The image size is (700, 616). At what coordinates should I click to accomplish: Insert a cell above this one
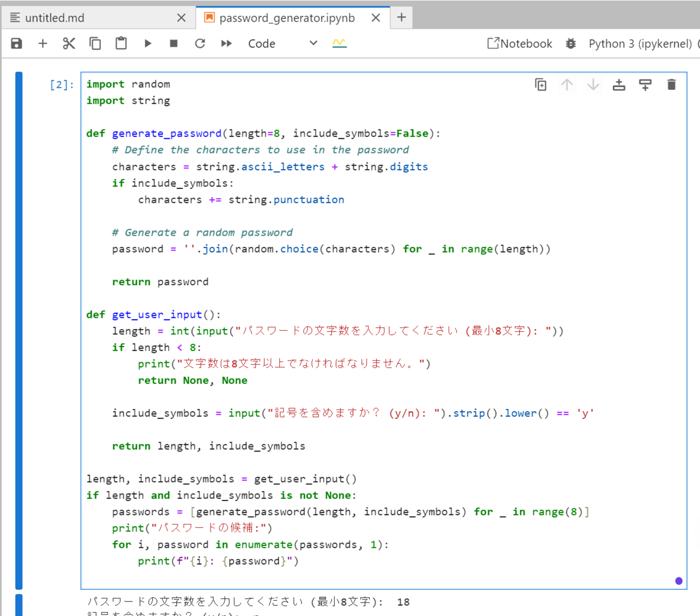[x=619, y=85]
